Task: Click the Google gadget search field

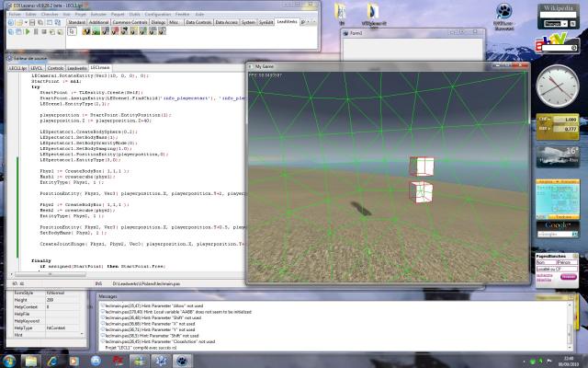Action: click(555, 235)
